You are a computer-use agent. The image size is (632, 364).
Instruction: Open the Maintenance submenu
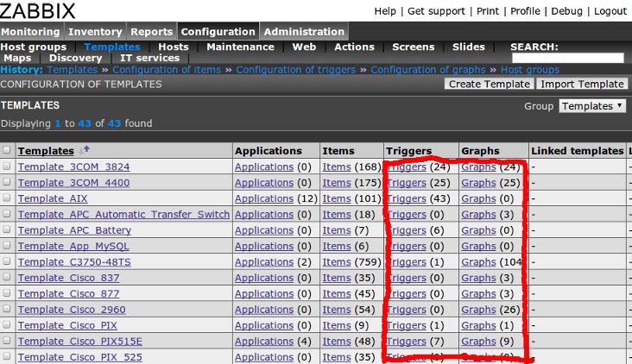(241, 47)
